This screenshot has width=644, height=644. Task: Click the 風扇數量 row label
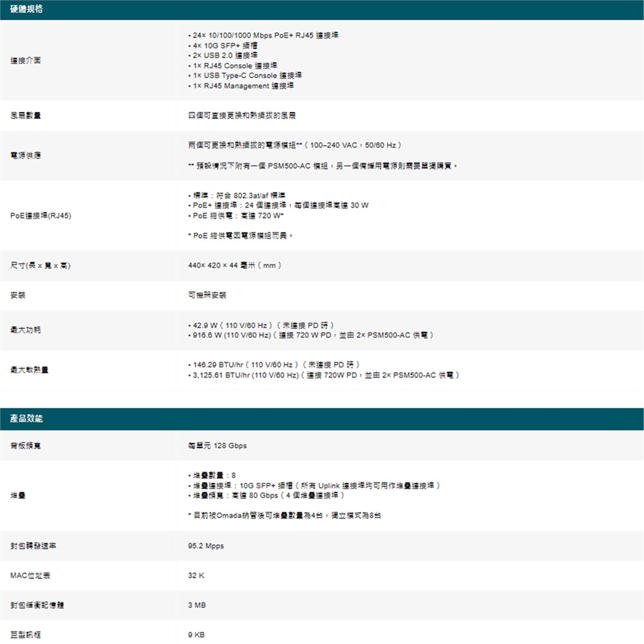point(25,116)
